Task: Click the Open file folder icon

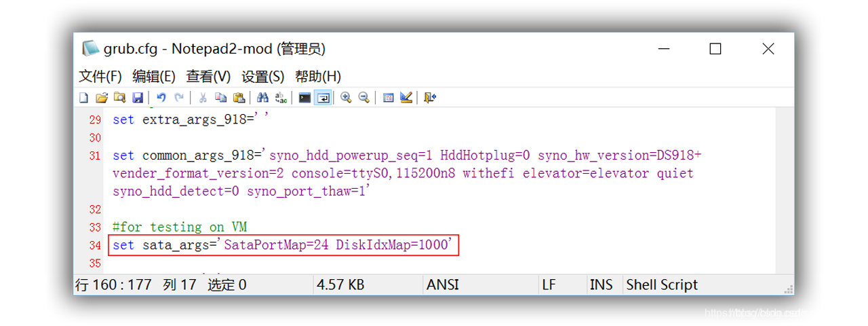Action: [102, 98]
